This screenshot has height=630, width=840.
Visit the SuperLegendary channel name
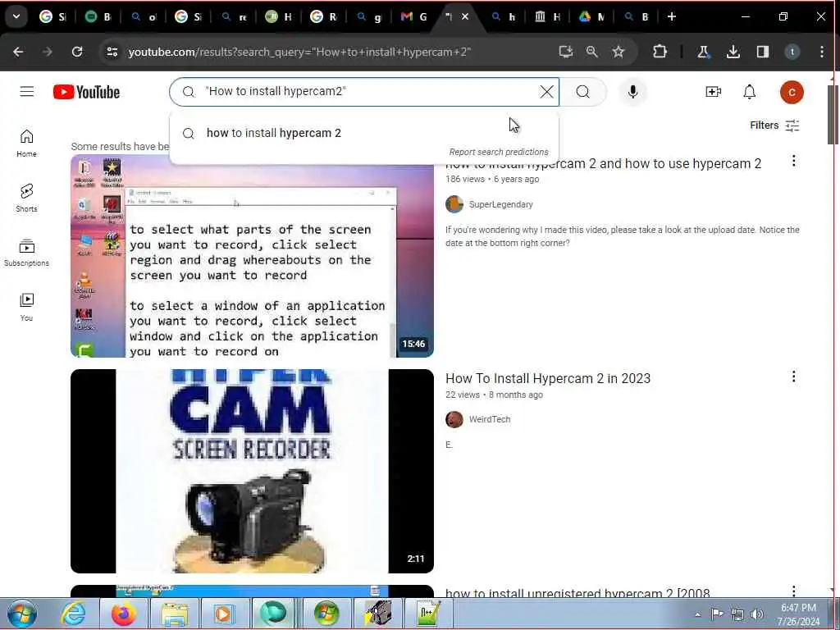[500, 204]
